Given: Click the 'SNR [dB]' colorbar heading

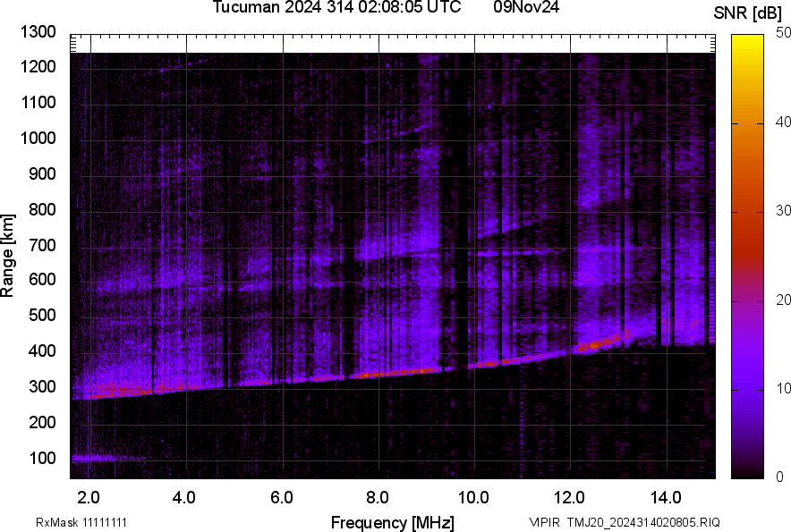Looking at the screenshot, I should pyautogui.click(x=748, y=13).
